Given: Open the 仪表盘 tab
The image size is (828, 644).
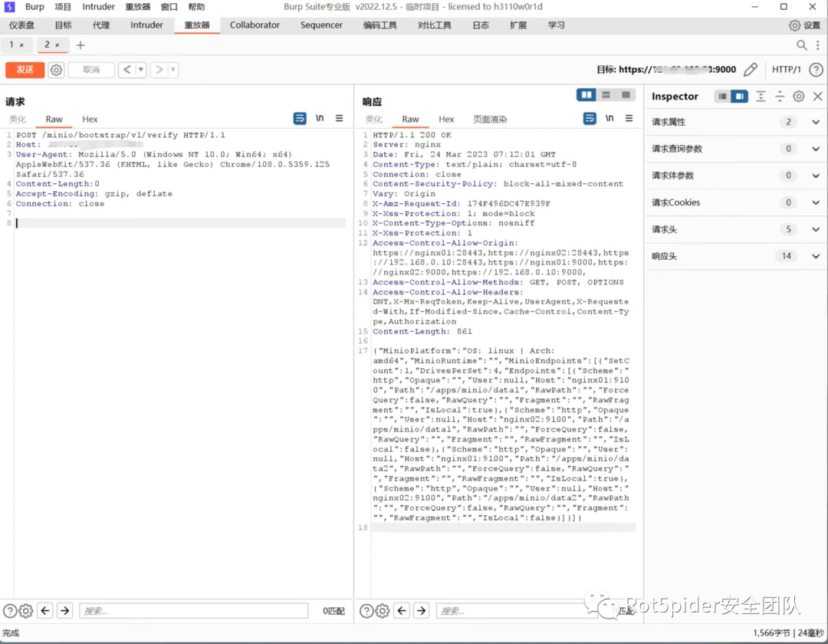Looking at the screenshot, I should tap(21, 25).
